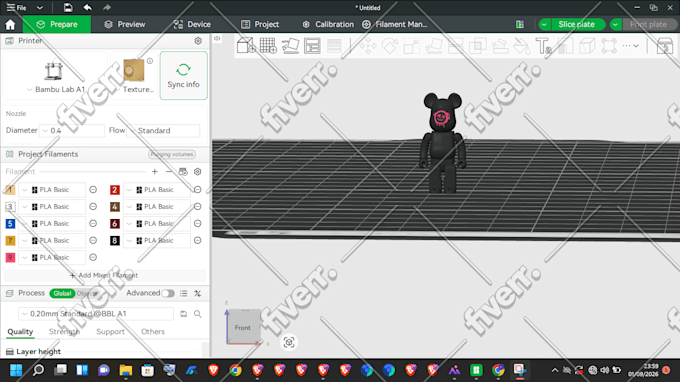This screenshot has width=680, height=382.
Task: Switch Process scope to Global
Action: [x=62, y=294]
